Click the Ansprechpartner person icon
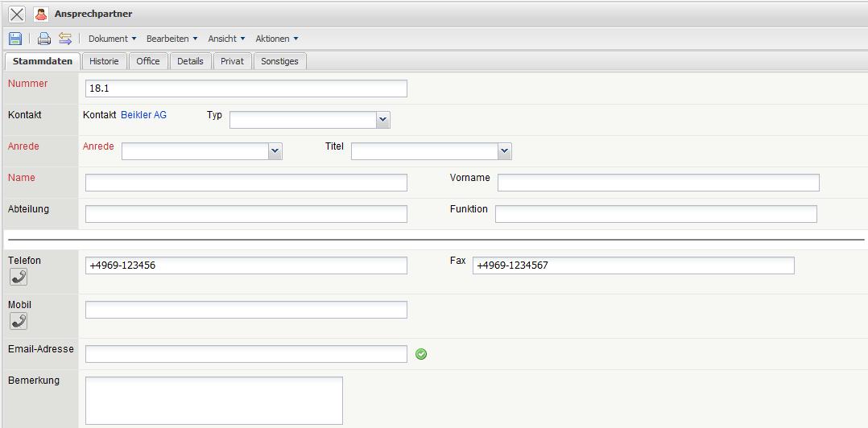This screenshot has height=428, width=868. (41, 14)
